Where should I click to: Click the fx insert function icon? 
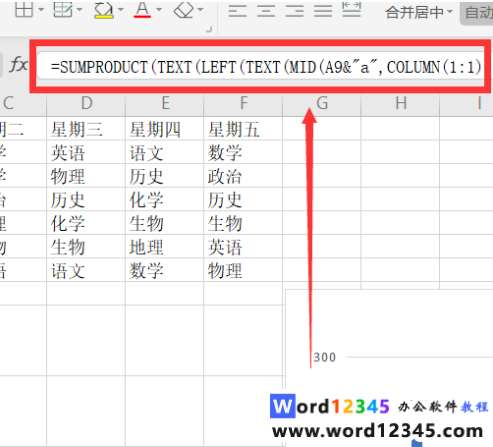coord(18,64)
